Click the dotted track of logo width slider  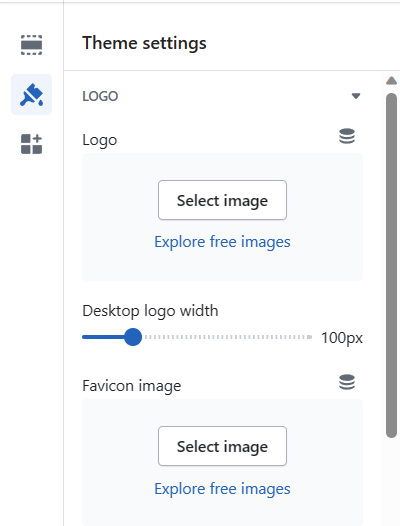(228, 337)
